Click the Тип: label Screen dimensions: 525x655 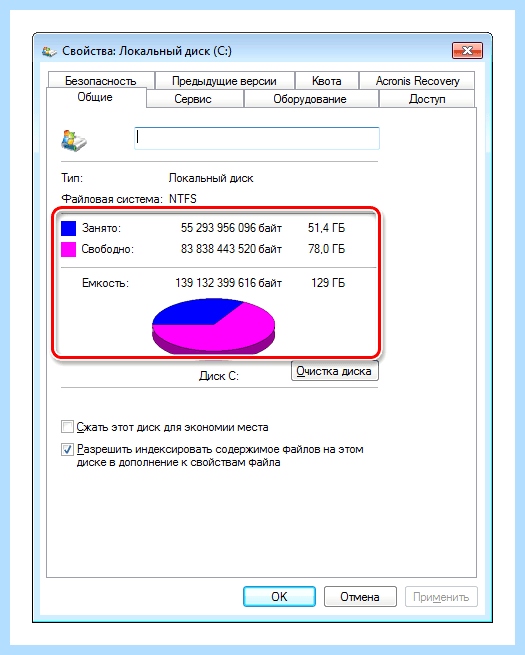[72, 178]
